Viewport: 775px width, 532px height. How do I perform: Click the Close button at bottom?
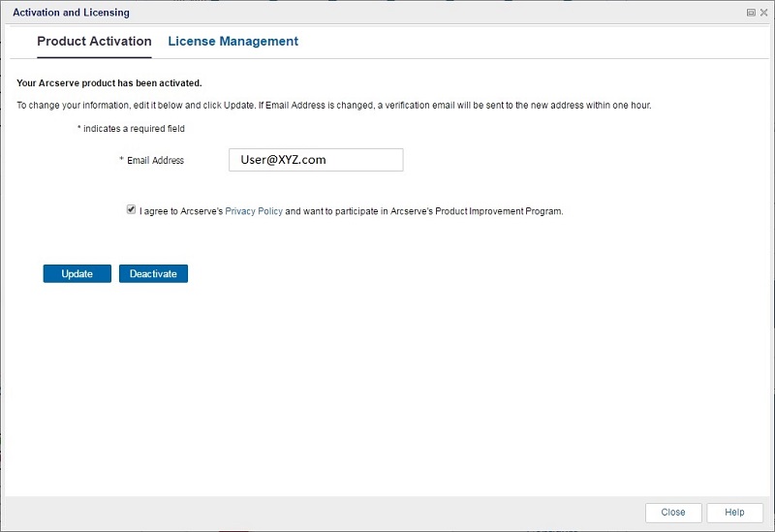click(673, 513)
